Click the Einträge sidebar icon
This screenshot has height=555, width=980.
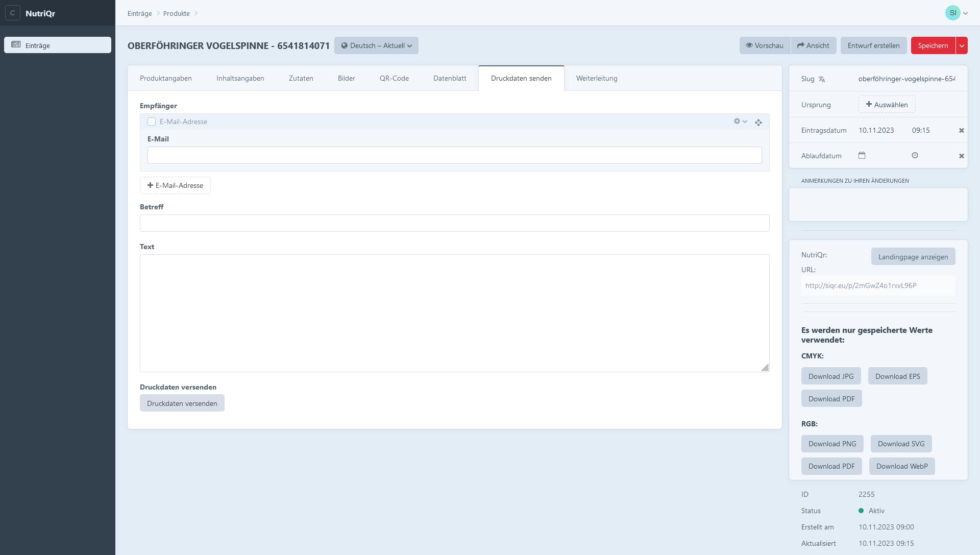pos(16,45)
